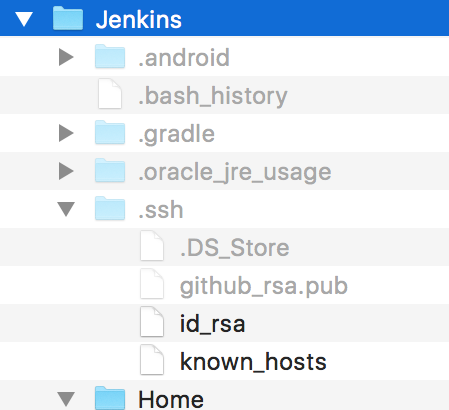
Task: Expand the .android folder triangle
Action: click(66, 57)
